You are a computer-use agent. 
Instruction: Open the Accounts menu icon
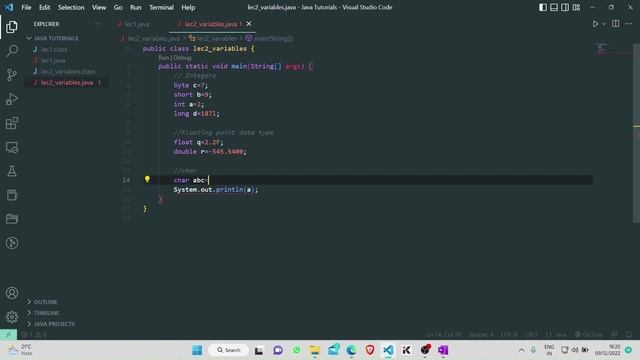coord(12,293)
